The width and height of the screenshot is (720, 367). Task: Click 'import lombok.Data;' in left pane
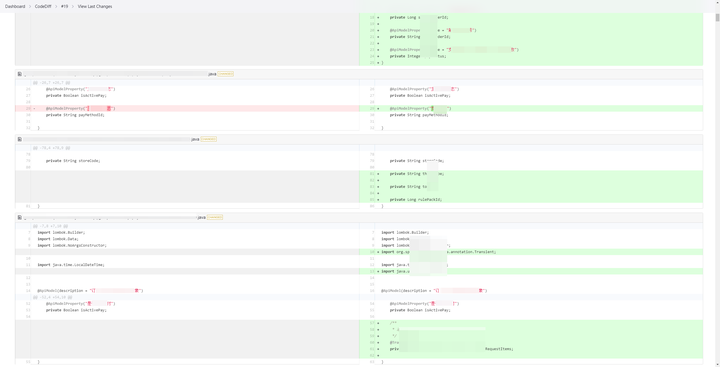58,239
